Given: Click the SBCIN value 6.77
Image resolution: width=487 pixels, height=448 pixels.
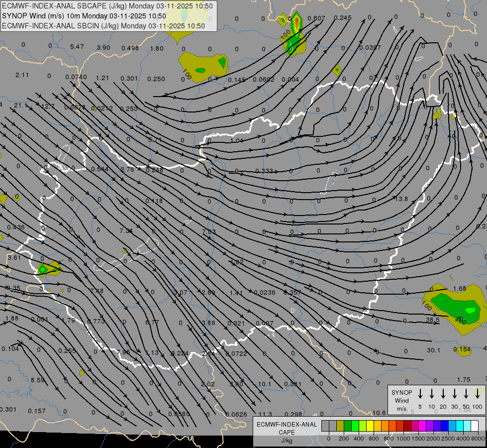Looking at the screenshot, I should (x=152, y=322).
